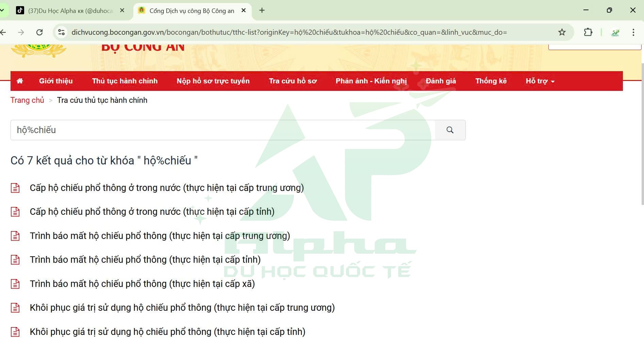Open Khôi phục giá trị hộ chiếu cấp tỉnh
The image size is (644, 339).
point(167,332)
